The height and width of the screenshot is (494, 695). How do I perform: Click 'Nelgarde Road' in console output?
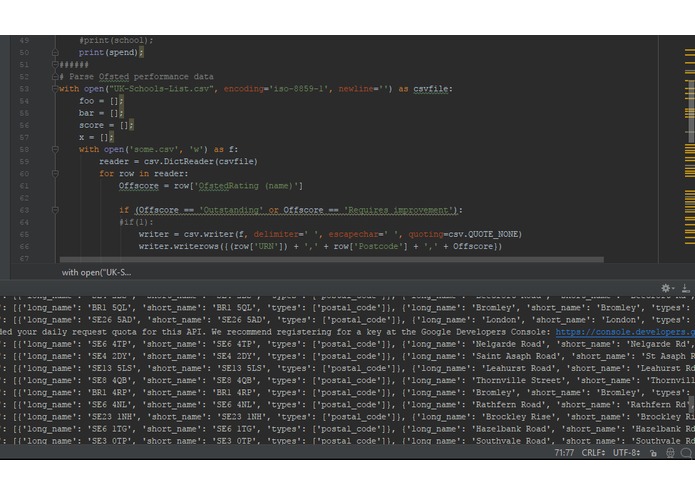509,344
